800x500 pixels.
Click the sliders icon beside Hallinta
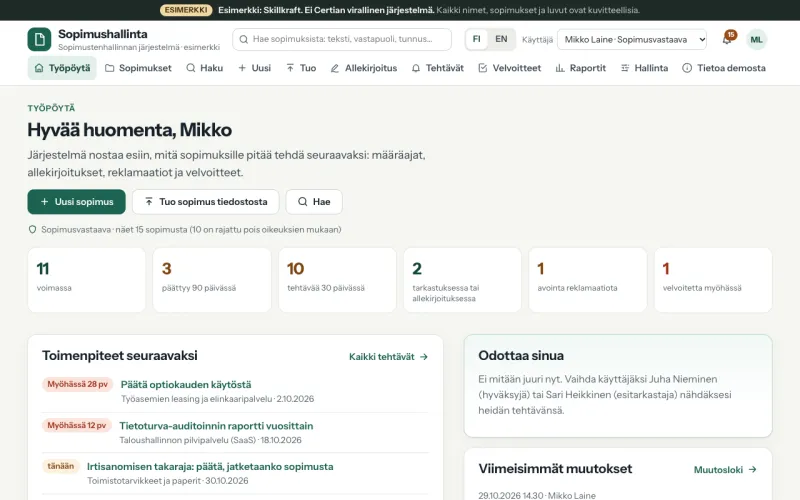coord(625,68)
